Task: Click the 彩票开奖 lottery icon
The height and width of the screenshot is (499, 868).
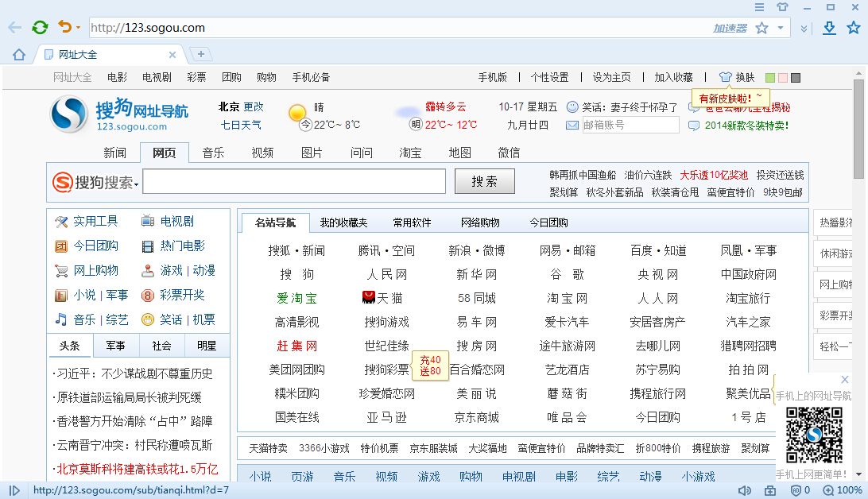Action: [148, 296]
